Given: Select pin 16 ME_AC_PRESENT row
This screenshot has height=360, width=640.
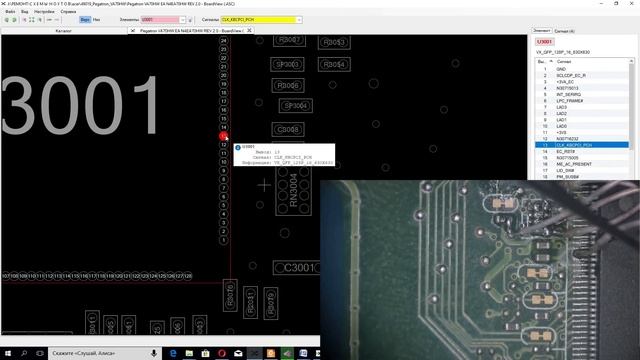Looking at the screenshot, I should click(x=582, y=164).
